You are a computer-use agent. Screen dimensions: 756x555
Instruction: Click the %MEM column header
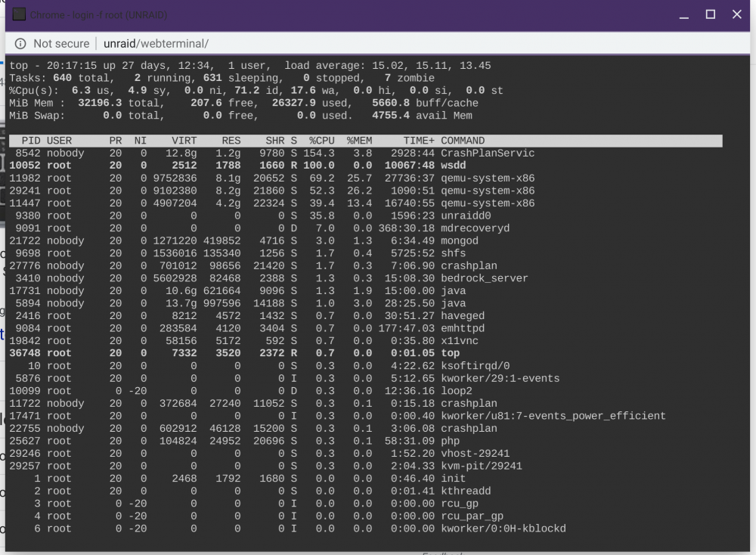coord(359,141)
